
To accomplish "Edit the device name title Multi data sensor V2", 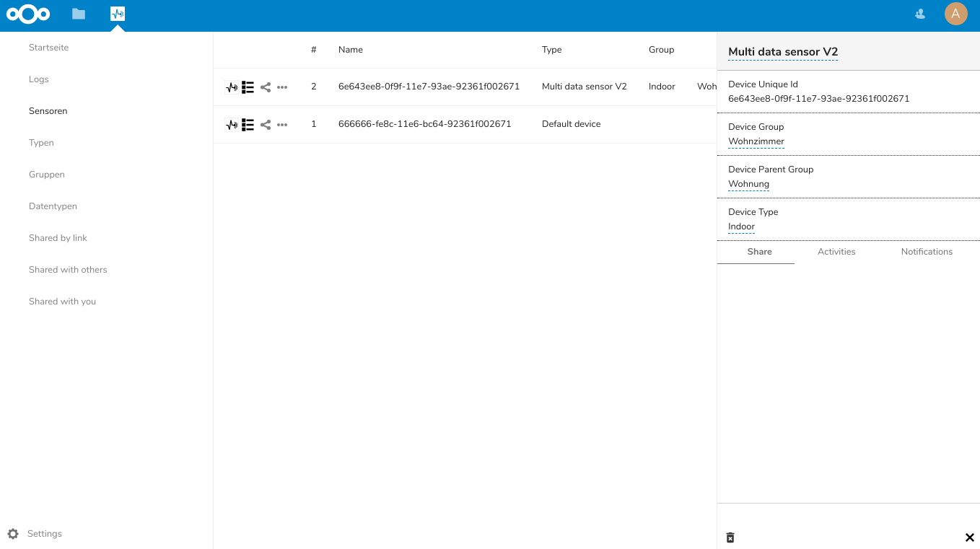I will point(783,52).
